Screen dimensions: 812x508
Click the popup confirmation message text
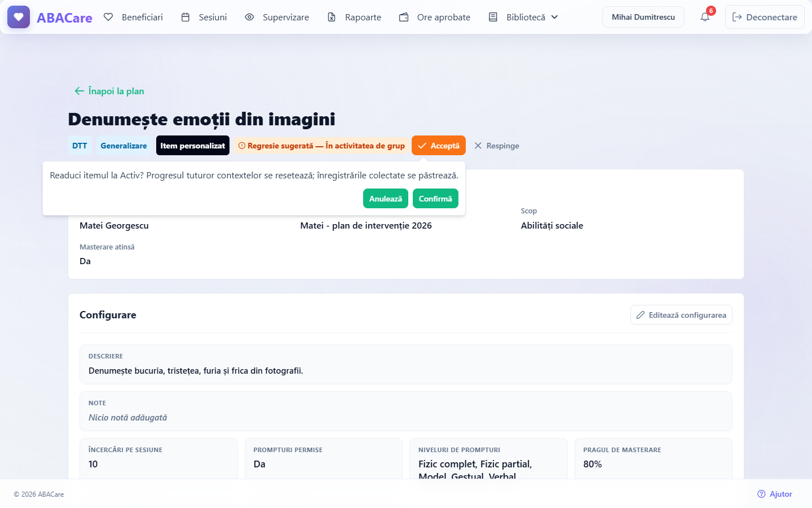tap(254, 176)
